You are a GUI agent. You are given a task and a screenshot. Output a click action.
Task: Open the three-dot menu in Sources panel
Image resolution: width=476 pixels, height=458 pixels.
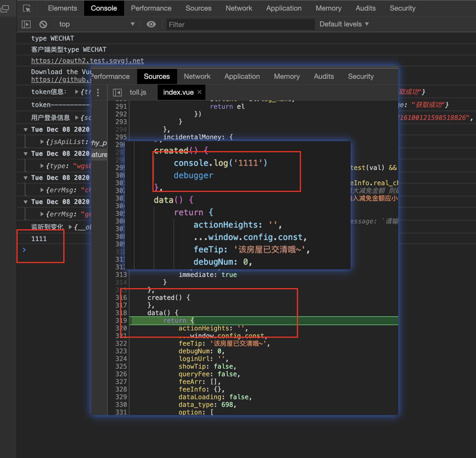[x=98, y=93]
